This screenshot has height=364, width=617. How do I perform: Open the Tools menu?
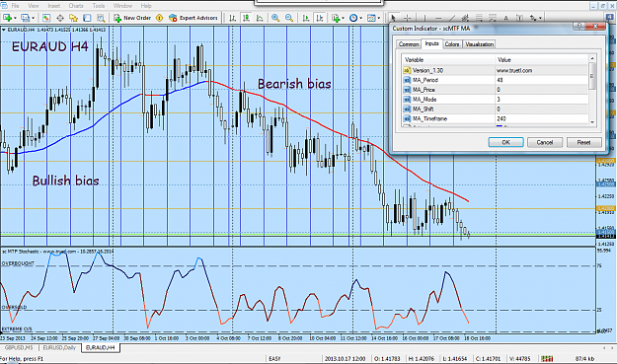pyautogui.click(x=99, y=6)
